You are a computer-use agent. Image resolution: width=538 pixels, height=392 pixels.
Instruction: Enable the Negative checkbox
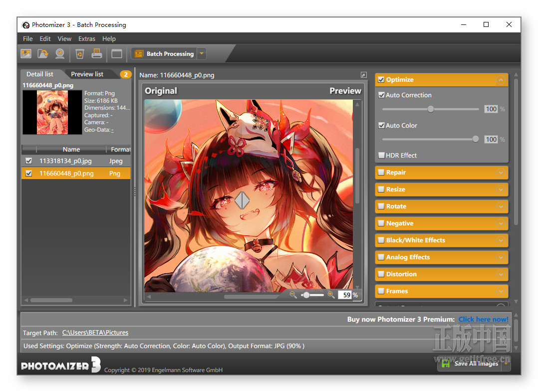coord(381,223)
